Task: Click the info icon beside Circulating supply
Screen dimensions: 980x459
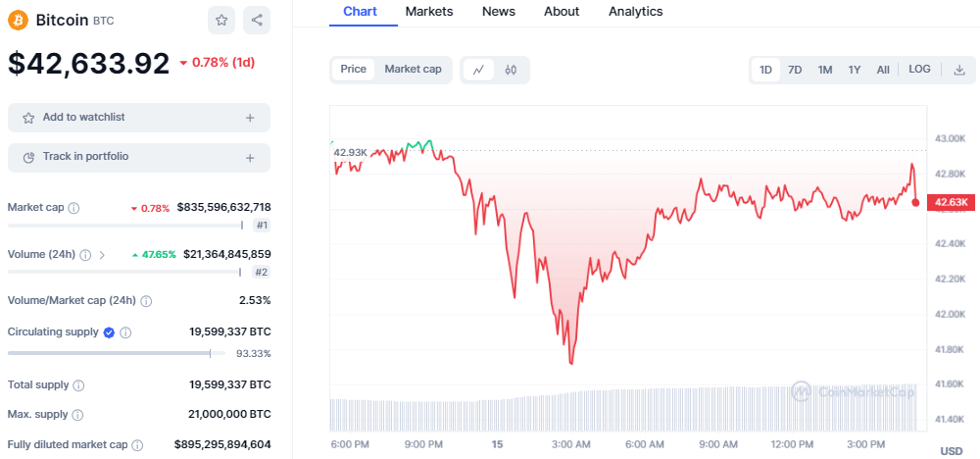Action: [125, 332]
